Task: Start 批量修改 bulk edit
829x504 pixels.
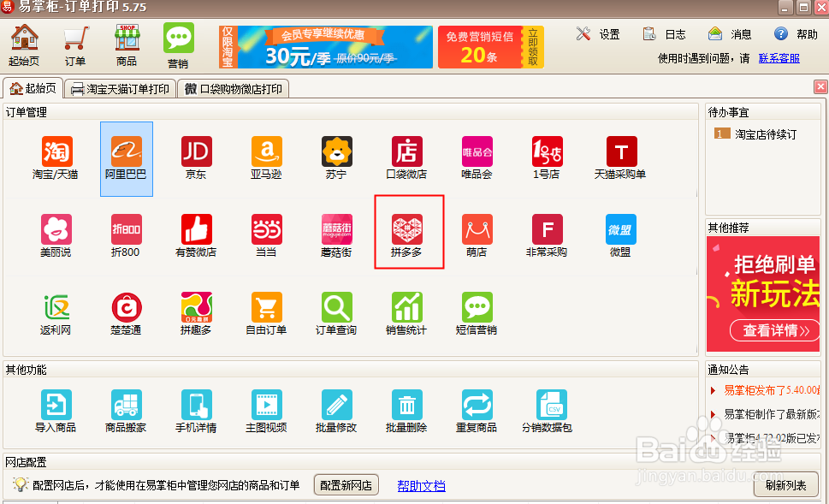Action: 337,412
